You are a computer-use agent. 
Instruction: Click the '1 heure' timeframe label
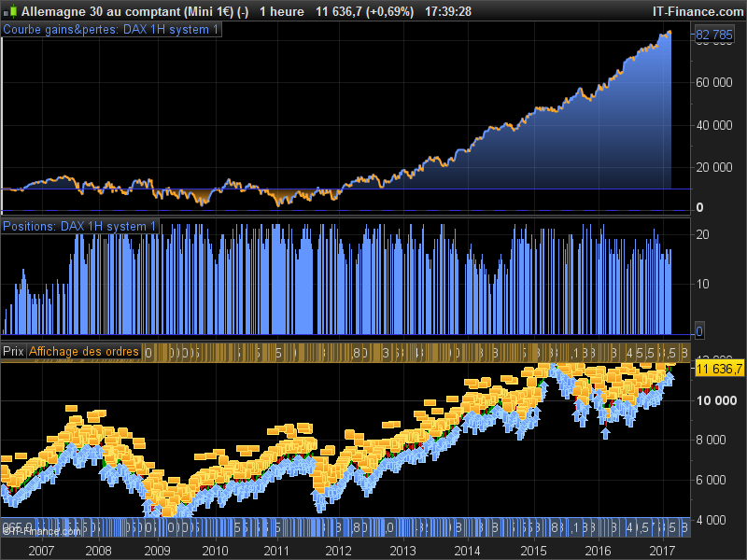click(x=282, y=11)
